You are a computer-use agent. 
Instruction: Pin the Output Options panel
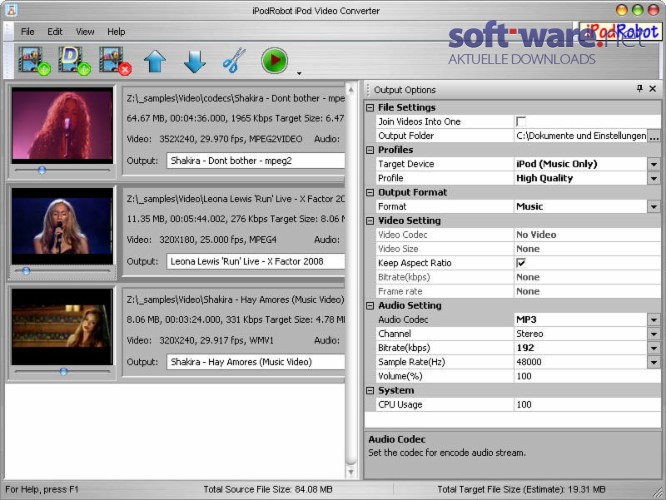click(640, 88)
